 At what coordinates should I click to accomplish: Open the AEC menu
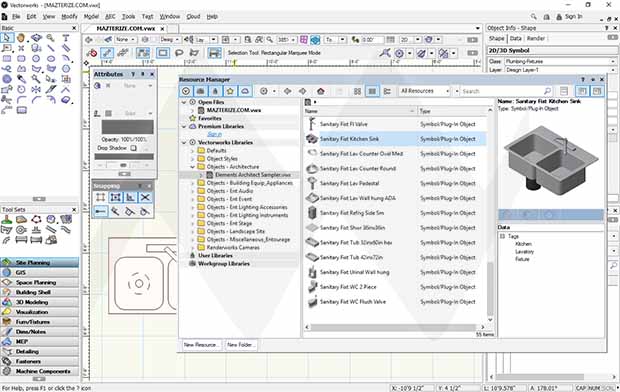point(110,17)
